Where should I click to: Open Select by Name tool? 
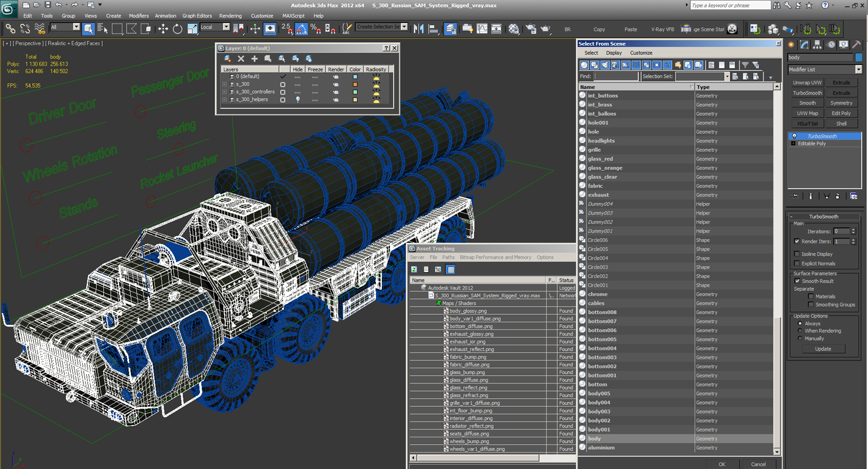(x=103, y=28)
